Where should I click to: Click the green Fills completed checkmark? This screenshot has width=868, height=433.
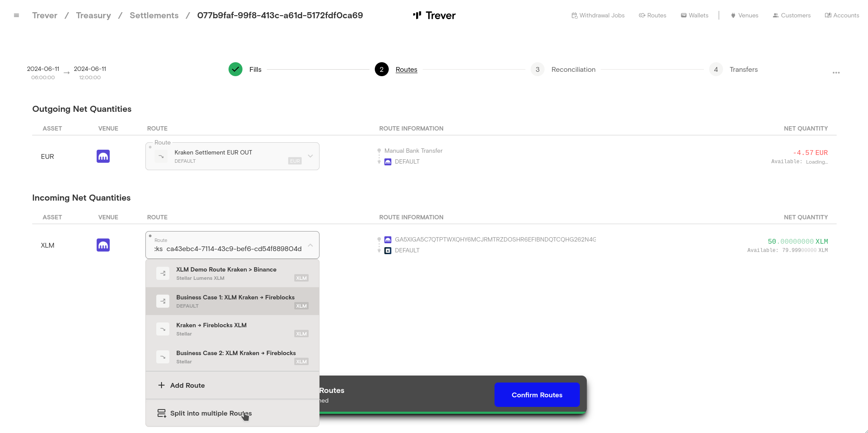[236, 69]
